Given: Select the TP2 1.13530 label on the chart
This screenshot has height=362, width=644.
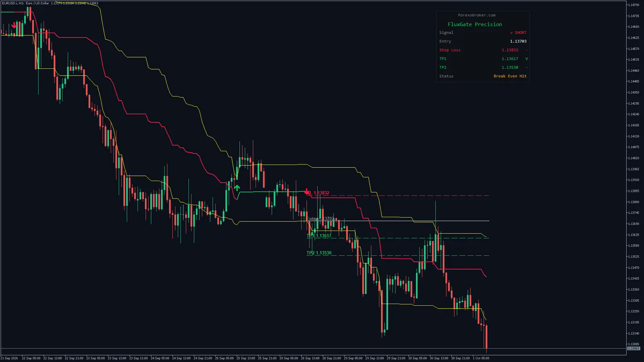Looking at the screenshot, I should coord(319,253).
